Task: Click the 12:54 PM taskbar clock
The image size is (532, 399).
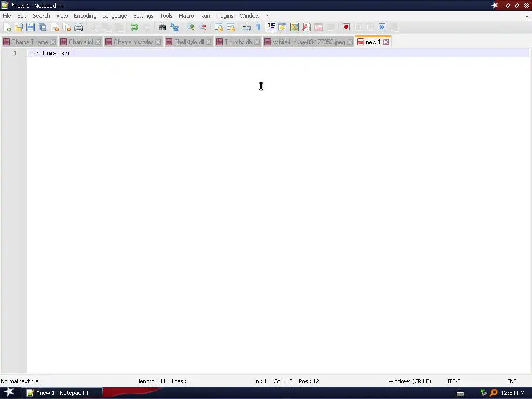Action: click(513, 393)
